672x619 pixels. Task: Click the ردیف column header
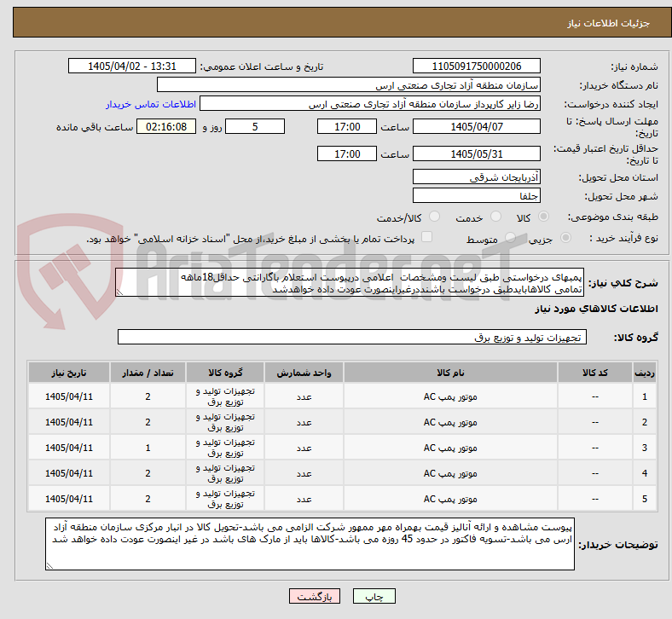click(x=645, y=373)
